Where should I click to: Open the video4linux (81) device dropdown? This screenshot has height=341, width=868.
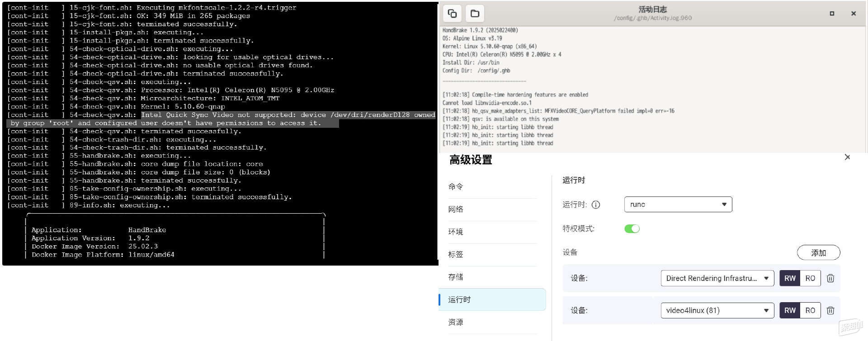pos(717,310)
